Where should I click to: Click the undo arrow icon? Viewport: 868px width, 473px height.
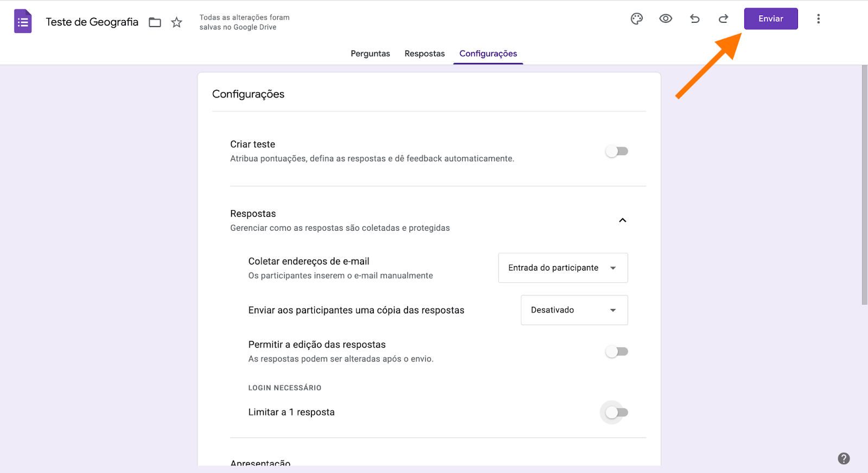pos(694,19)
